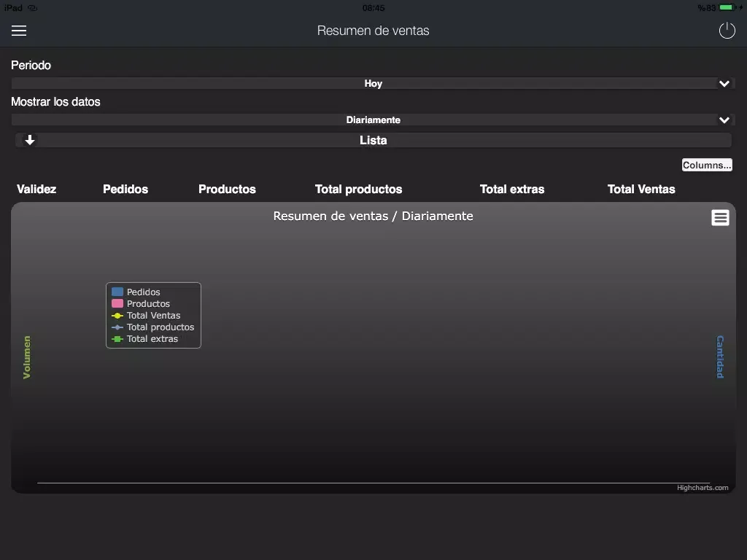Toggle Pedidos series in chart legend
The image size is (747, 560).
pyautogui.click(x=144, y=292)
